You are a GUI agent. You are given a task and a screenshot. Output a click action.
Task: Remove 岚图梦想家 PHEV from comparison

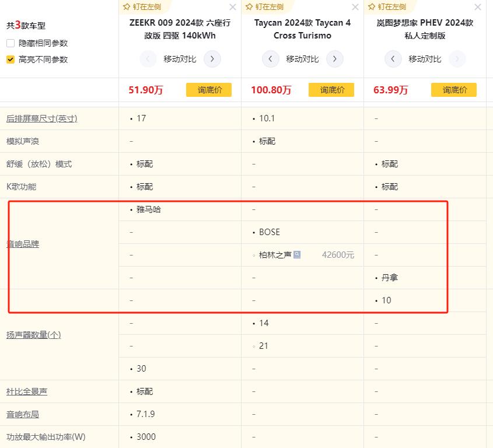pos(478,7)
